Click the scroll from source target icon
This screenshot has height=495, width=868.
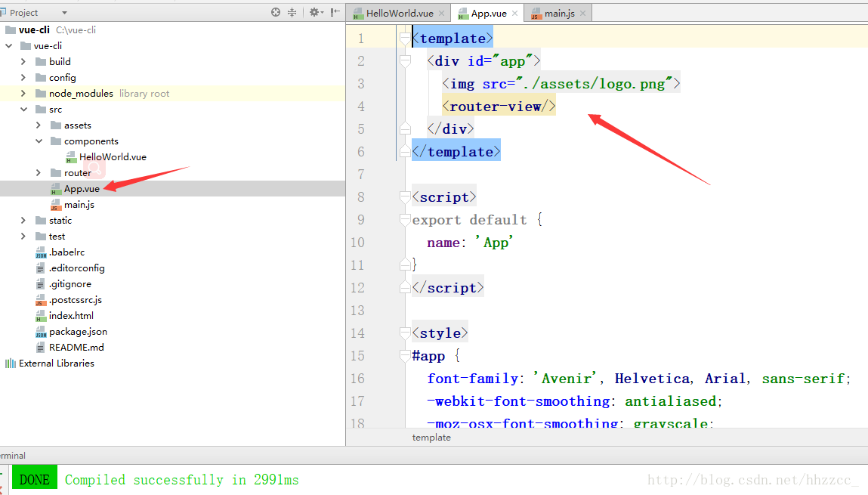pos(276,12)
